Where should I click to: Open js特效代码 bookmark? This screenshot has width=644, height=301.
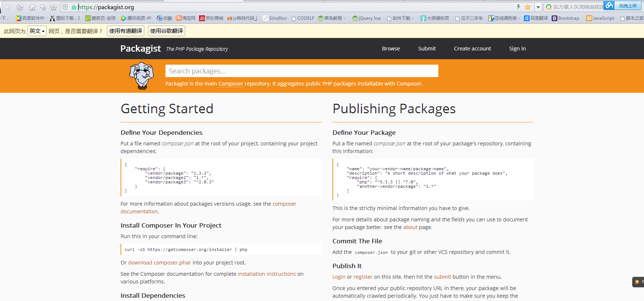click(x=242, y=18)
